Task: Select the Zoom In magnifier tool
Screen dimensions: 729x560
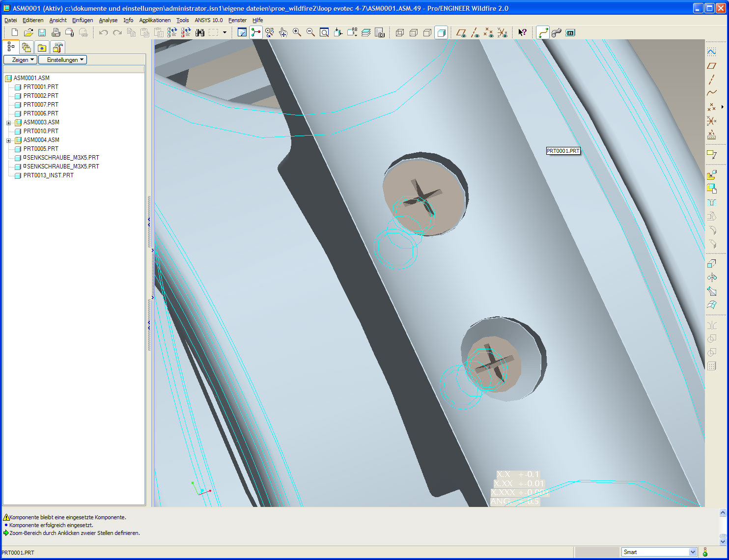Action: point(297,32)
